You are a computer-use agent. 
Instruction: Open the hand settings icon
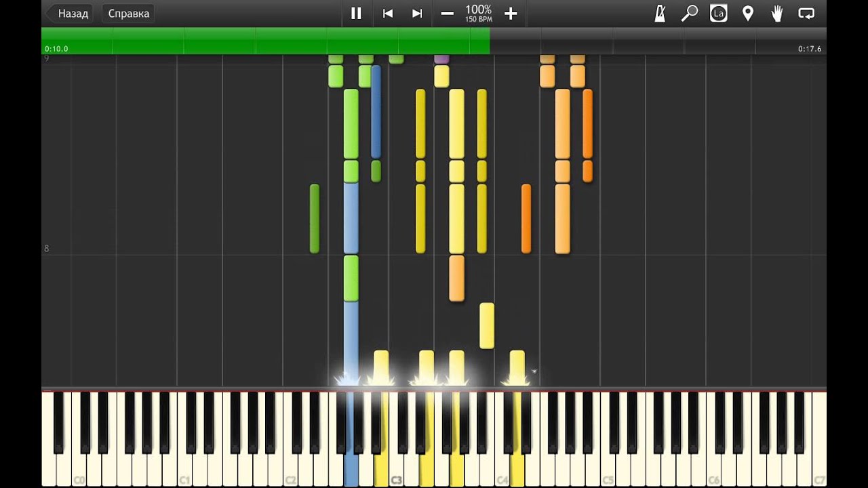coord(777,13)
